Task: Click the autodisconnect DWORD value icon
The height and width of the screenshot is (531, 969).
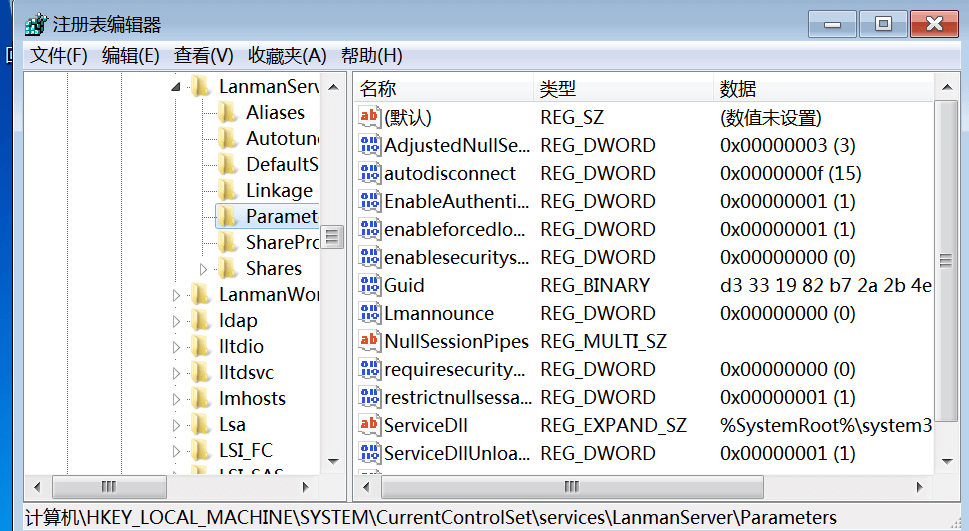Action: pyautogui.click(x=369, y=173)
